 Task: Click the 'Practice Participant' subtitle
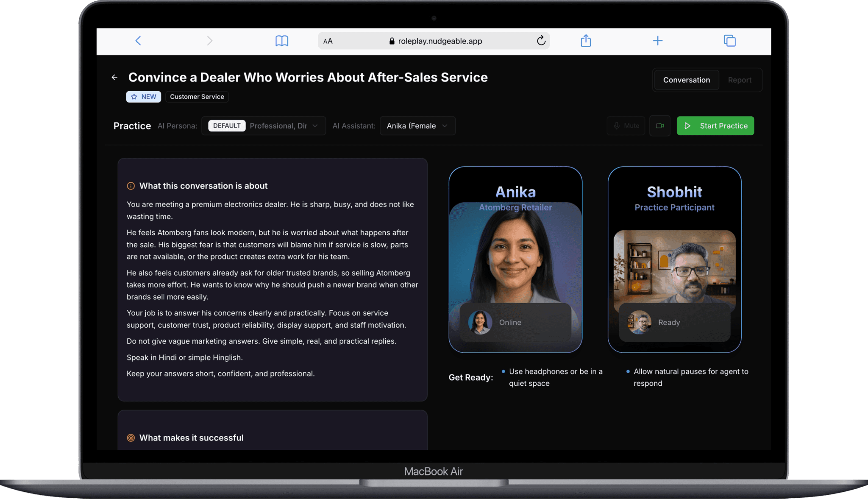(674, 207)
